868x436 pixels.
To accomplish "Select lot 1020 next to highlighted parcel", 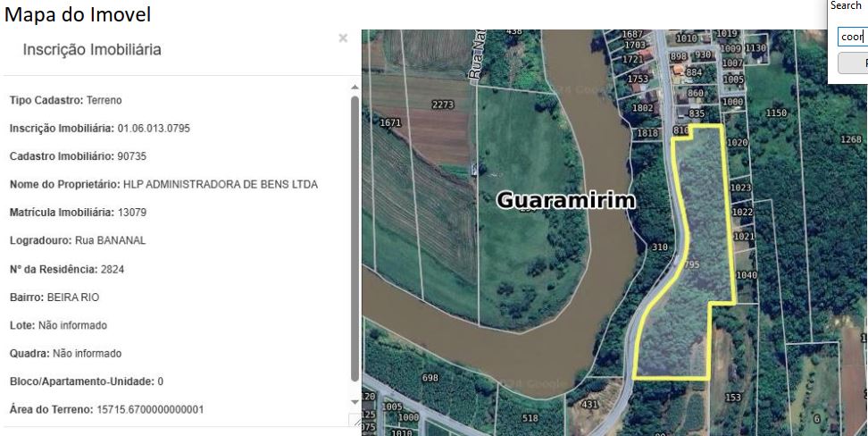I will [x=738, y=142].
